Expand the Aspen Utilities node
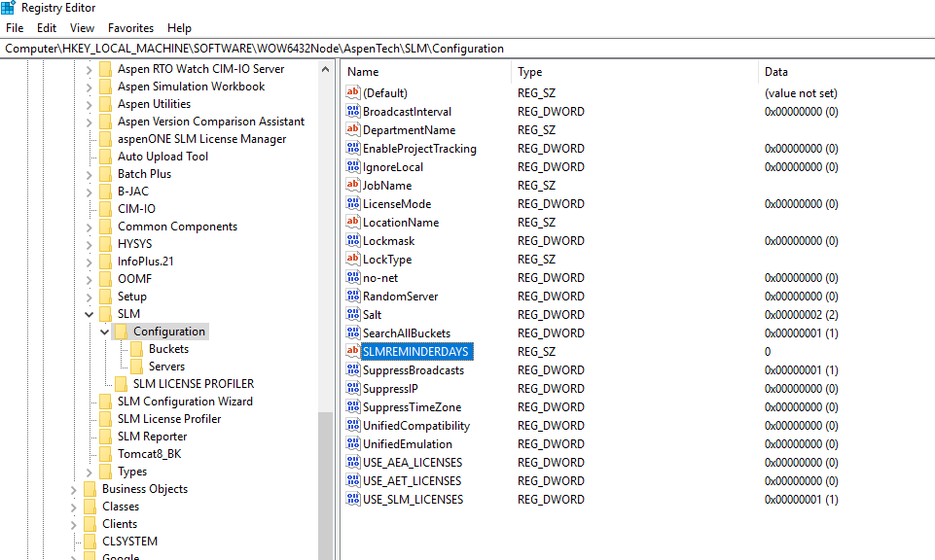 click(x=89, y=104)
